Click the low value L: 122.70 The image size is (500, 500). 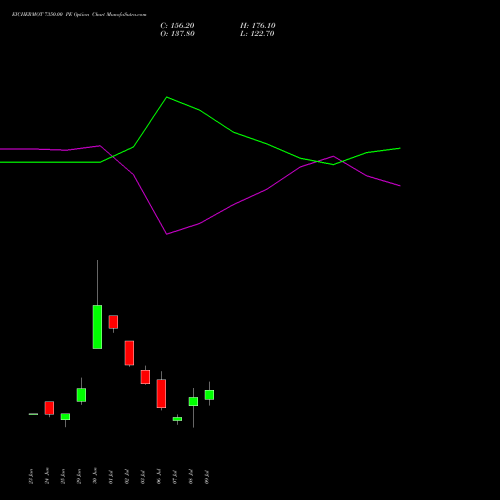(x=257, y=34)
